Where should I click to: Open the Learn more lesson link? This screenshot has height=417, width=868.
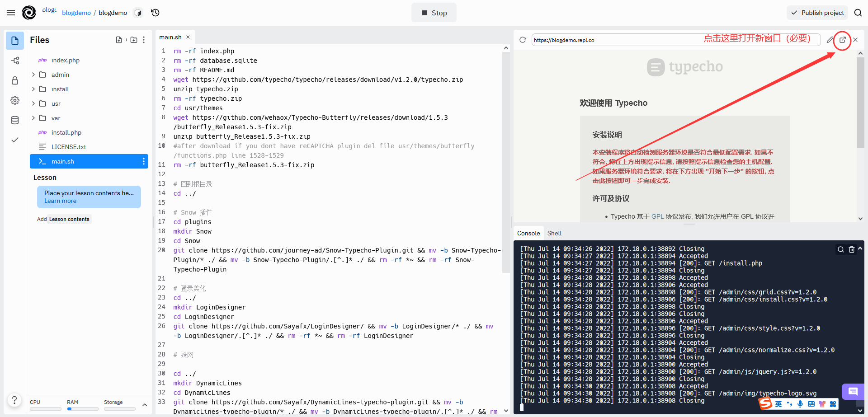(60, 201)
